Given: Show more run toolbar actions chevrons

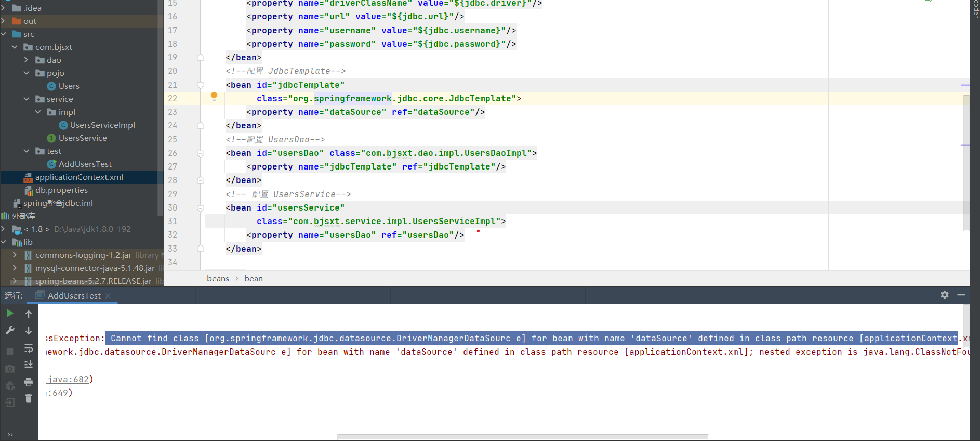Looking at the screenshot, I should click(10, 435).
